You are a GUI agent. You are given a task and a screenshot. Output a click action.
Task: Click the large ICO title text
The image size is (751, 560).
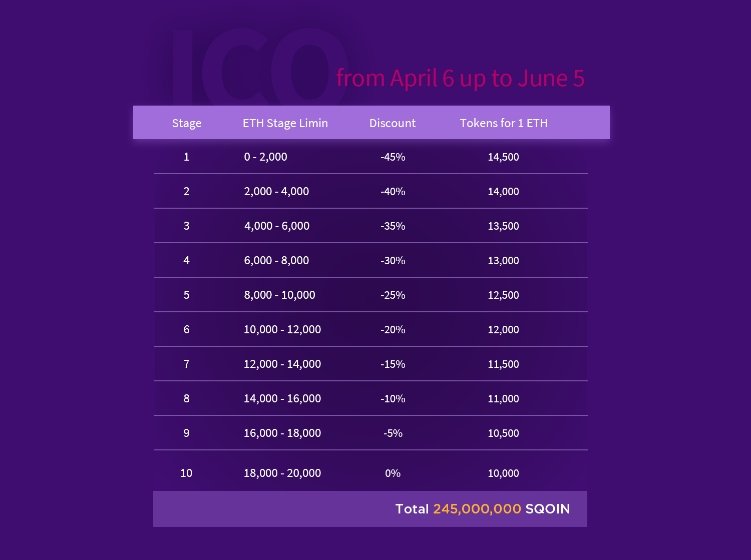(x=258, y=67)
